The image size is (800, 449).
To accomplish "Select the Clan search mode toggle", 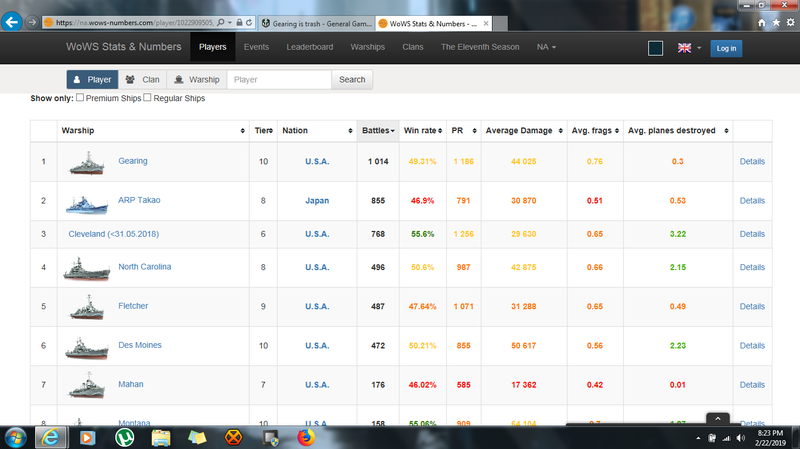I will [x=143, y=79].
